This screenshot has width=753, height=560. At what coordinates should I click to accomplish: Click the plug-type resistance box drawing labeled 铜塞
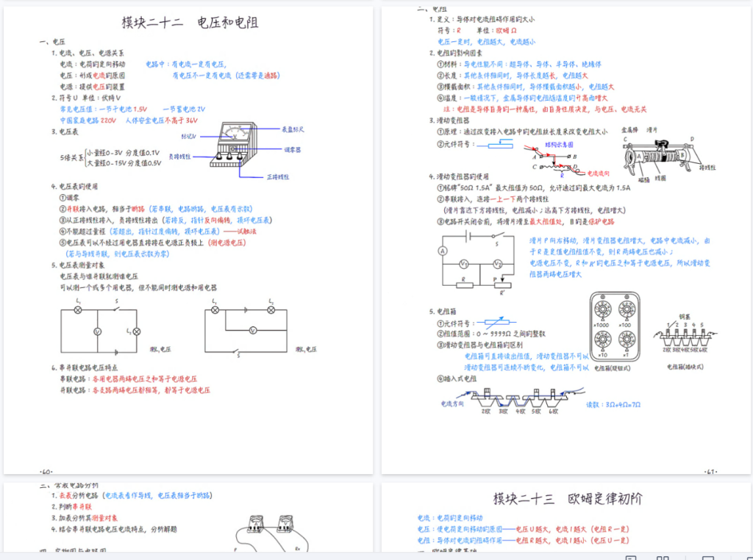(x=685, y=334)
